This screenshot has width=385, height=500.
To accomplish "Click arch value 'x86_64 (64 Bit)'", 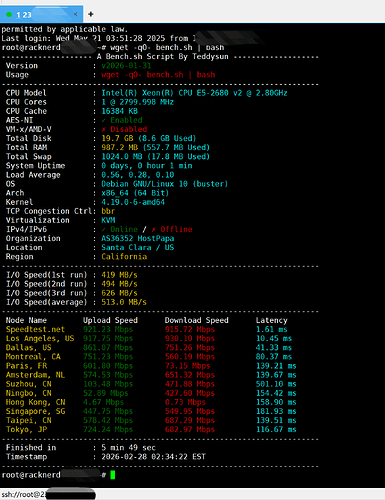I will point(135,193).
